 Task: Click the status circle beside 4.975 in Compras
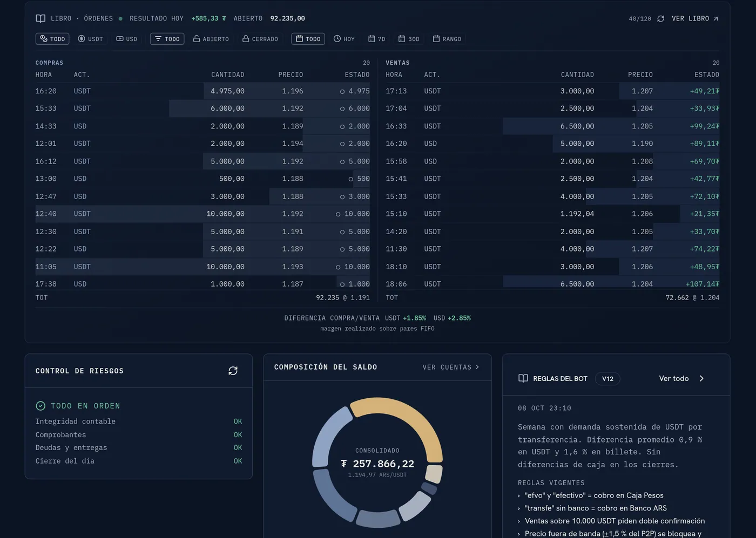pos(342,91)
